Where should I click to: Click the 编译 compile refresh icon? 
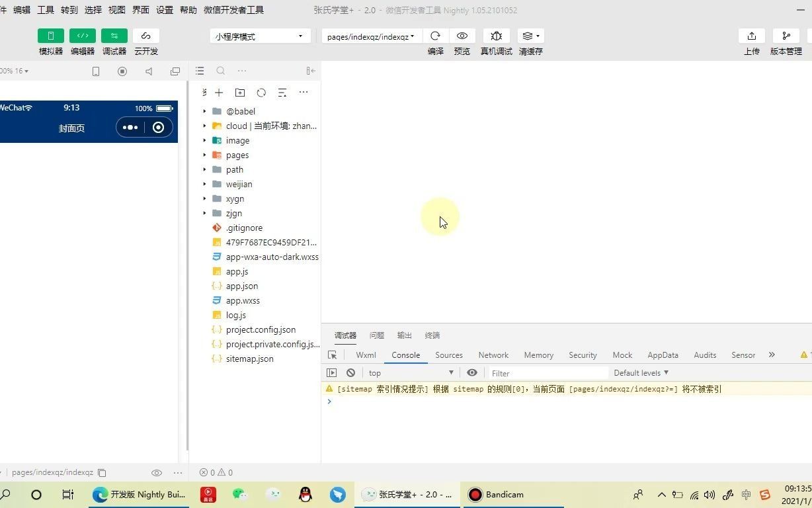click(x=435, y=36)
